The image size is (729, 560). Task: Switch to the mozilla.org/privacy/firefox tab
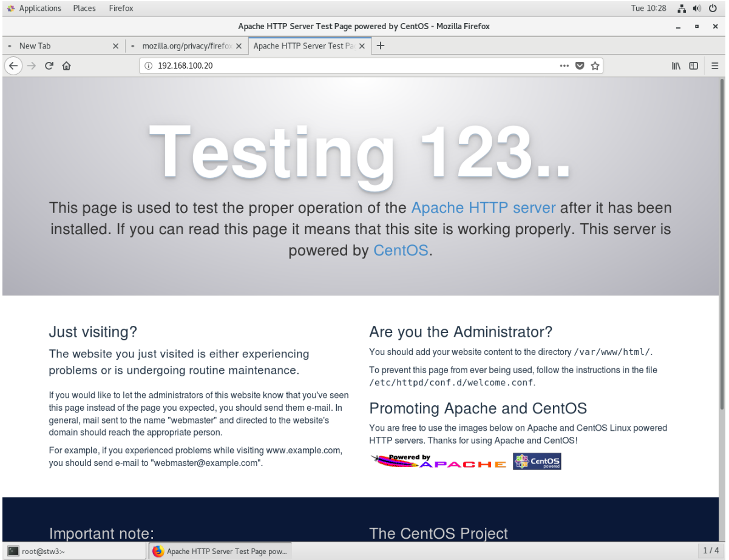click(x=186, y=46)
